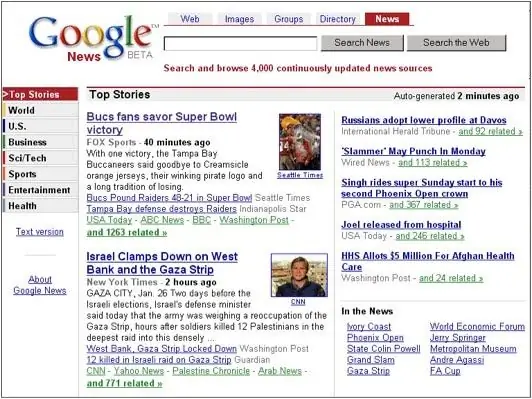Open the Arab News source link
532x399 pixels.
(280, 371)
